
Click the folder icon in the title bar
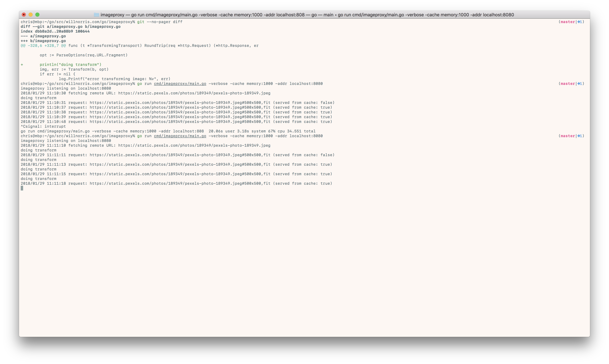(x=97, y=15)
